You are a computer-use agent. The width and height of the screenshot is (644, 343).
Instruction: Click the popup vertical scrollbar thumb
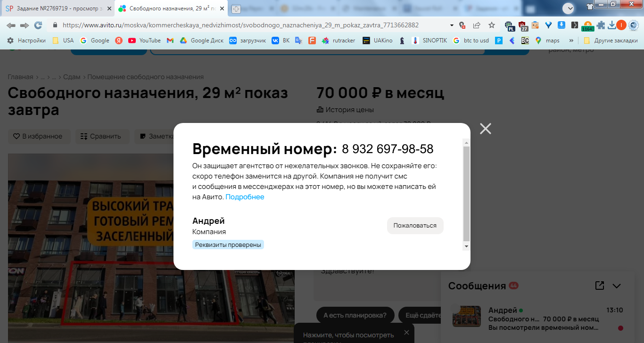click(x=466, y=194)
